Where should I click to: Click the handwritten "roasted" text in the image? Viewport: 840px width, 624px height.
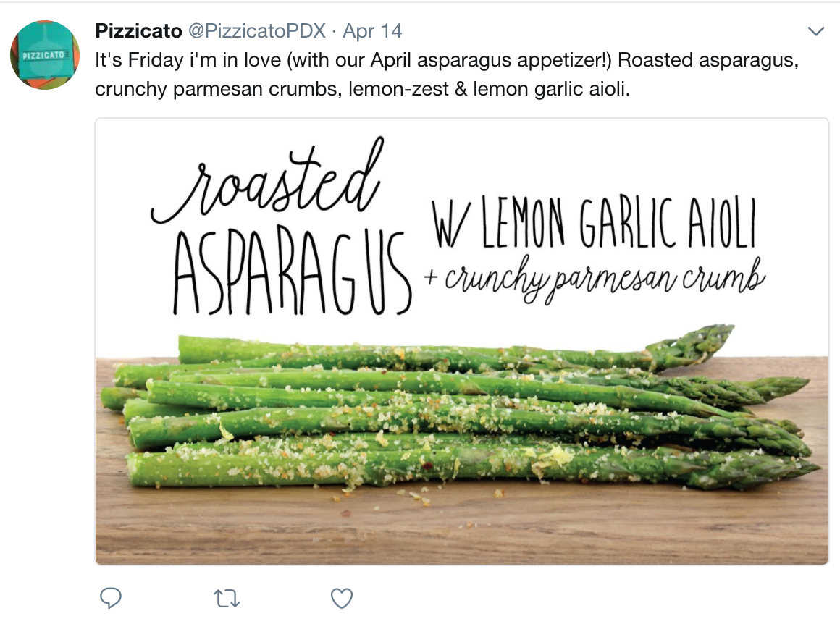[x=268, y=182]
